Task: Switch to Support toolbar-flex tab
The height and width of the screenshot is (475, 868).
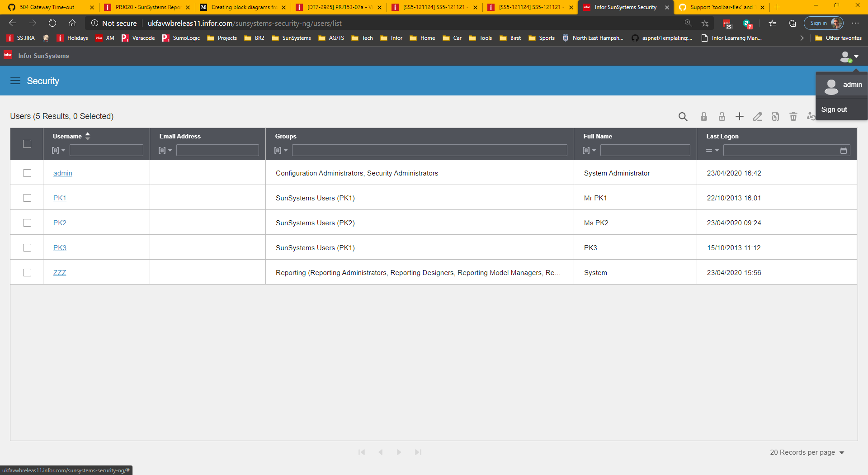Action: point(721,7)
